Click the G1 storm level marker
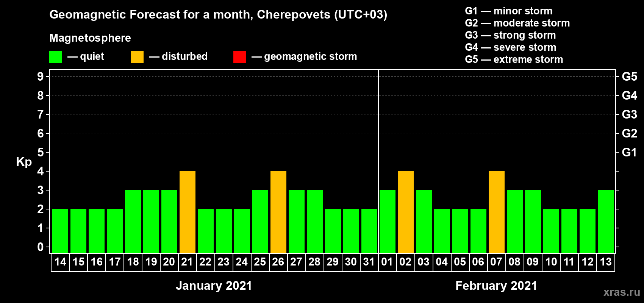Viewport: 644px width, 303px height. (x=629, y=152)
